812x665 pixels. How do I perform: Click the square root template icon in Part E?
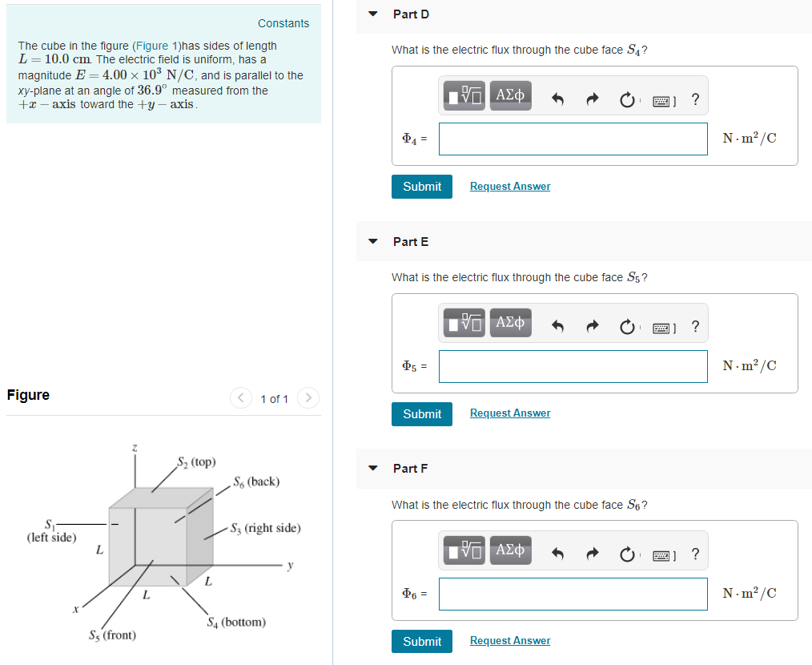(x=463, y=323)
